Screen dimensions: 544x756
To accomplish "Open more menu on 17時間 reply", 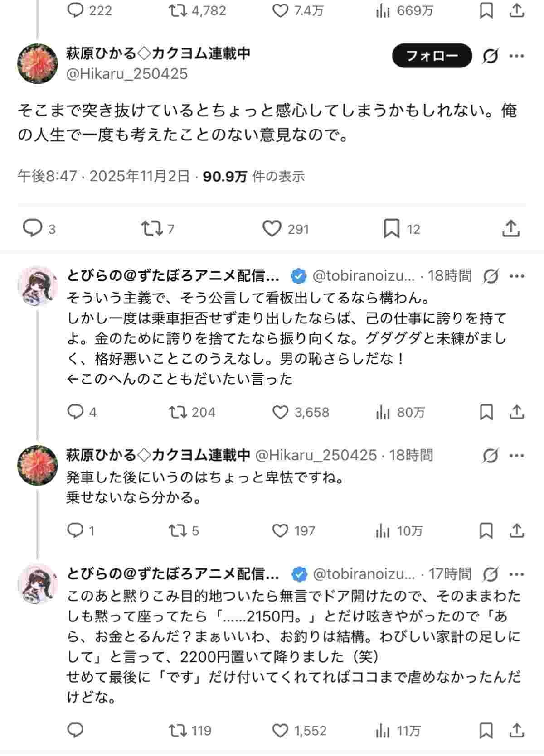I will tap(517, 574).
